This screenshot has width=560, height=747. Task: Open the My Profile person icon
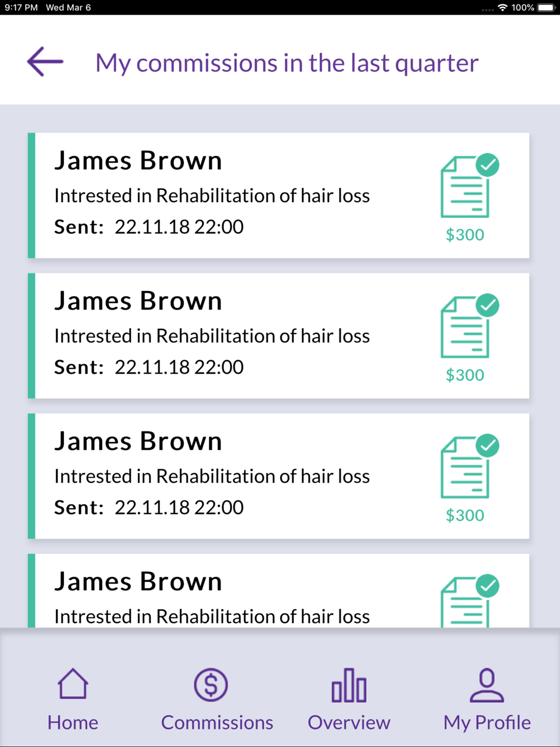pos(487,685)
